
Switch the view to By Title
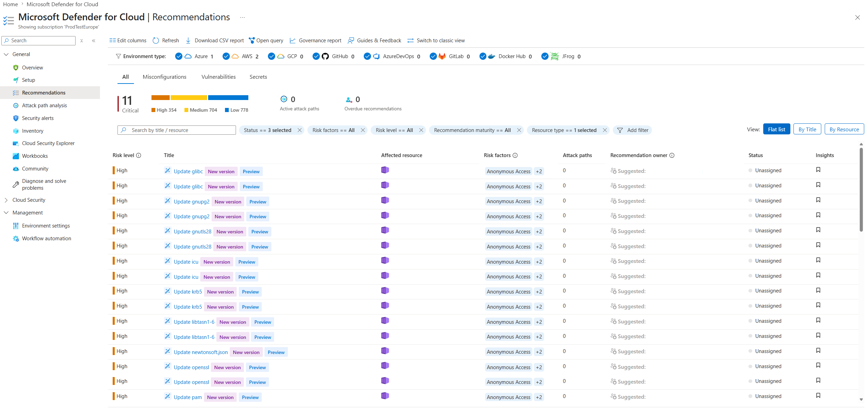coord(807,129)
